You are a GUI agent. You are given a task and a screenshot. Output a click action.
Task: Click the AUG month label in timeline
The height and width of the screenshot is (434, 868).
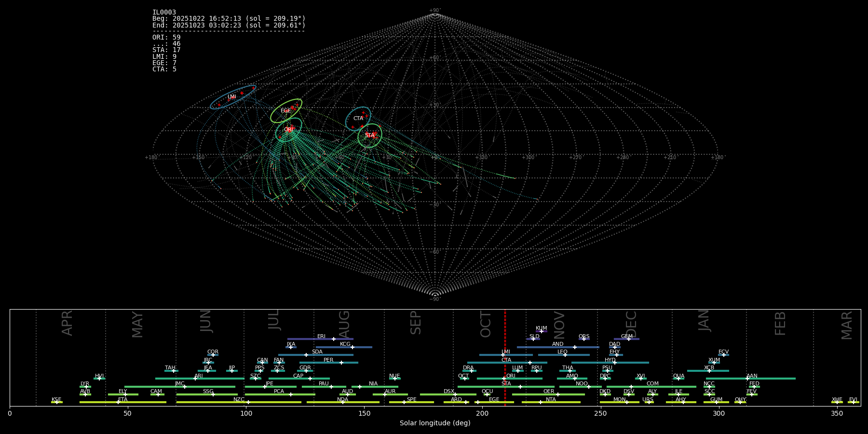(x=344, y=324)
